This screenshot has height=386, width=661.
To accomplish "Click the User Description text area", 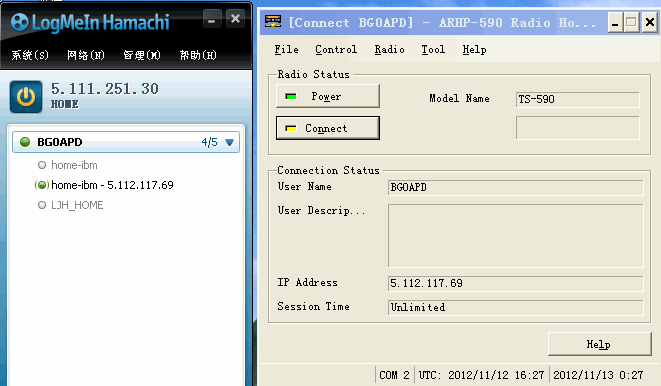I will pyautogui.click(x=516, y=236).
